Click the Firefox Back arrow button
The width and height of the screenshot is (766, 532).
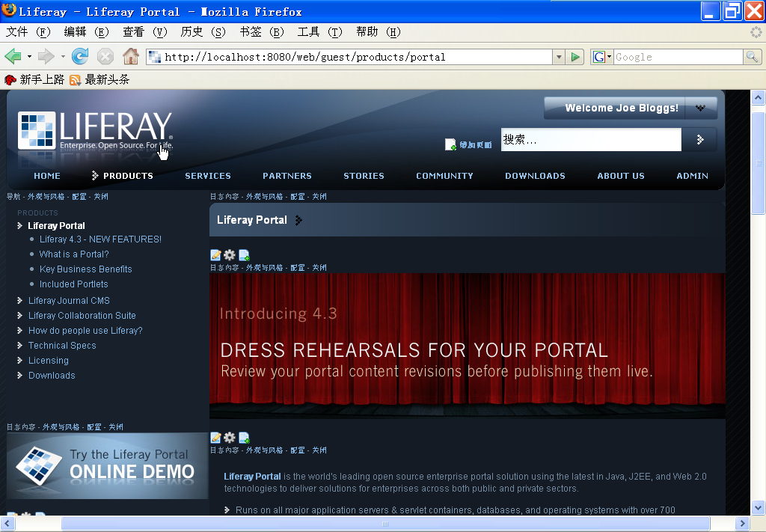pos(13,57)
